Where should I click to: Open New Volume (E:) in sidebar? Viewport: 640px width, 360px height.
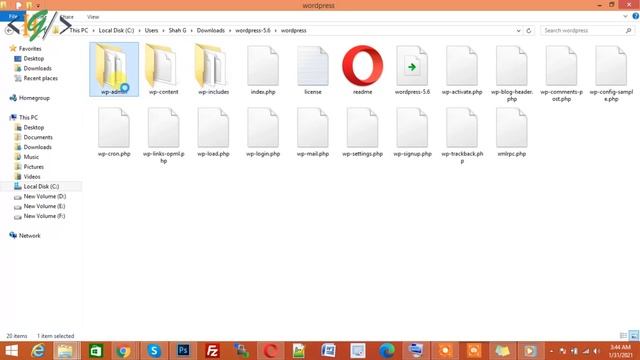click(44, 206)
